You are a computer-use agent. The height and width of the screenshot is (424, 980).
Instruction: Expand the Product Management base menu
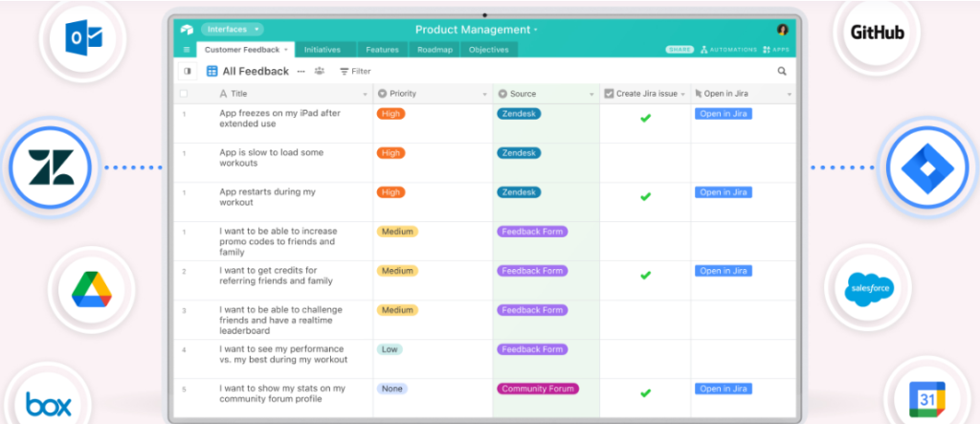pyautogui.click(x=477, y=30)
